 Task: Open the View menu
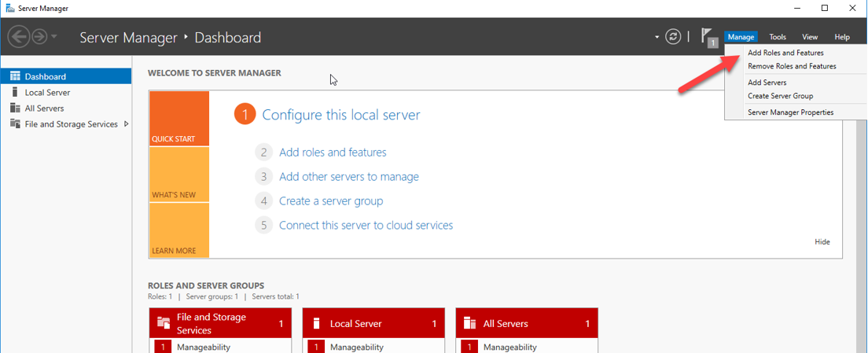pyautogui.click(x=810, y=37)
